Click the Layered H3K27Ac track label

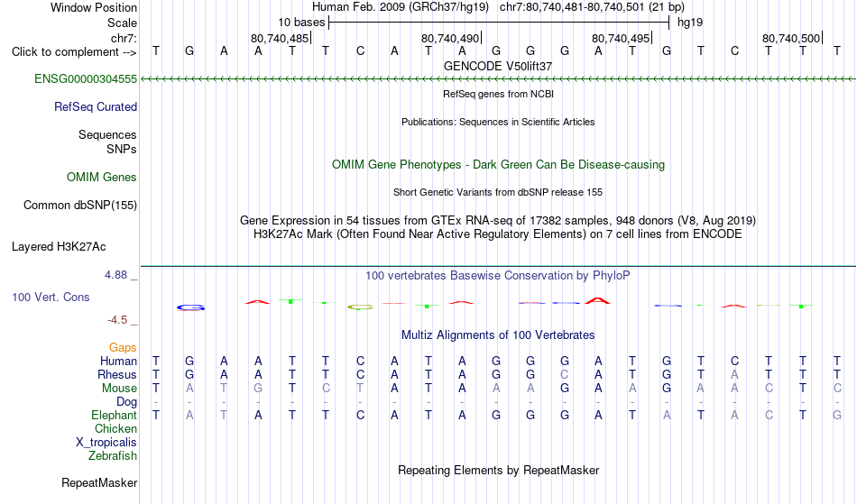pos(59,247)
